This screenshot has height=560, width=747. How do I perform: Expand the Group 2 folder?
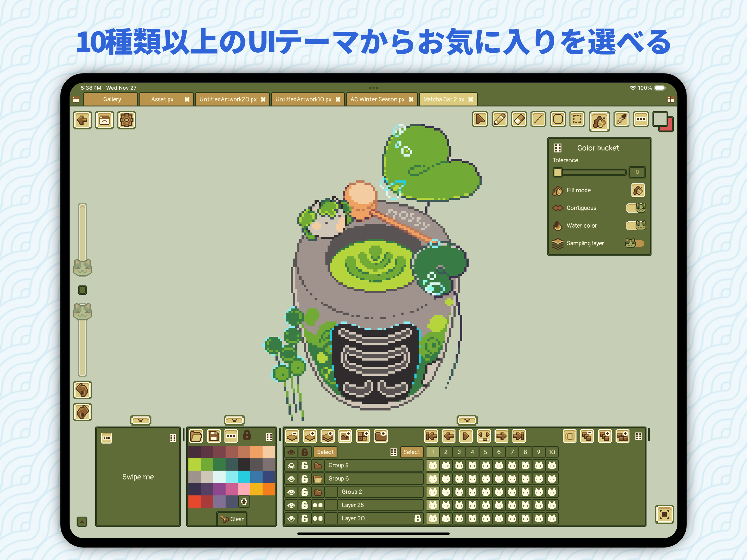(x=317, y=492)
